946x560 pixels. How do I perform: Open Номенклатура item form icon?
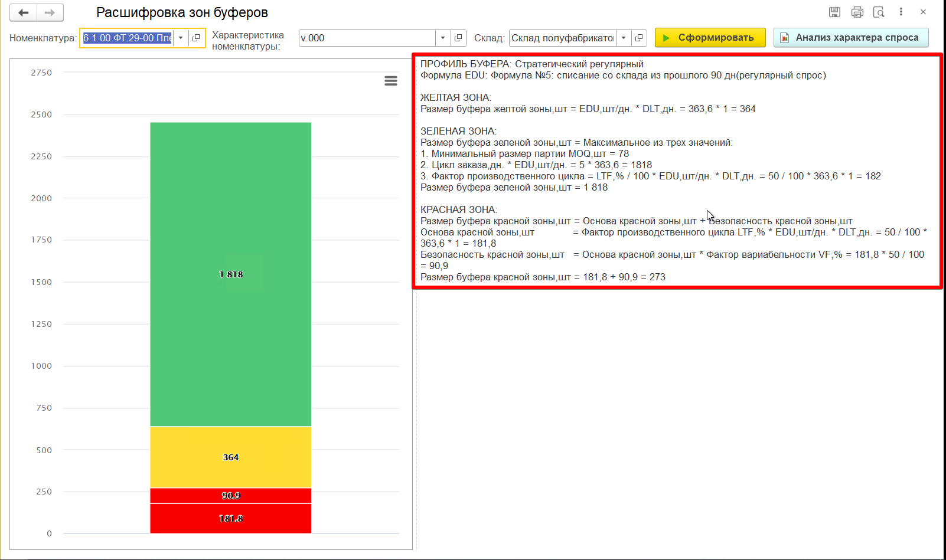(196, 38)
